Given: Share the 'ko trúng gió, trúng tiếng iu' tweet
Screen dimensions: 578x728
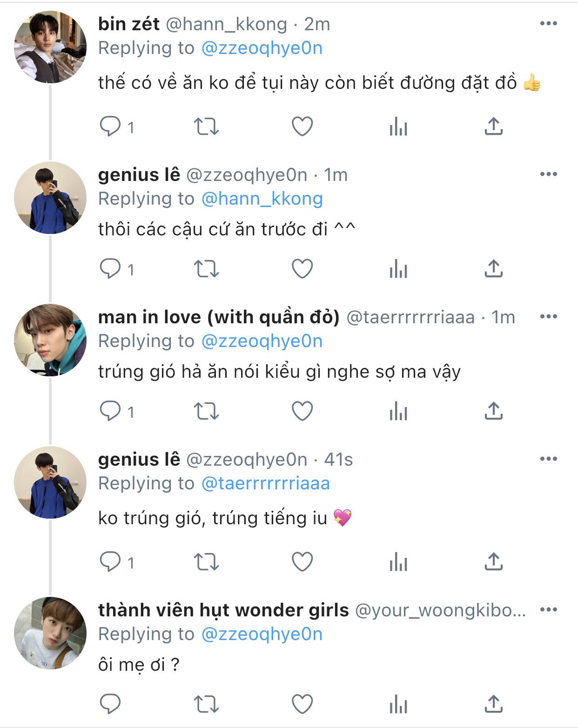Looking at the screenshot, I should click(493, 562).
